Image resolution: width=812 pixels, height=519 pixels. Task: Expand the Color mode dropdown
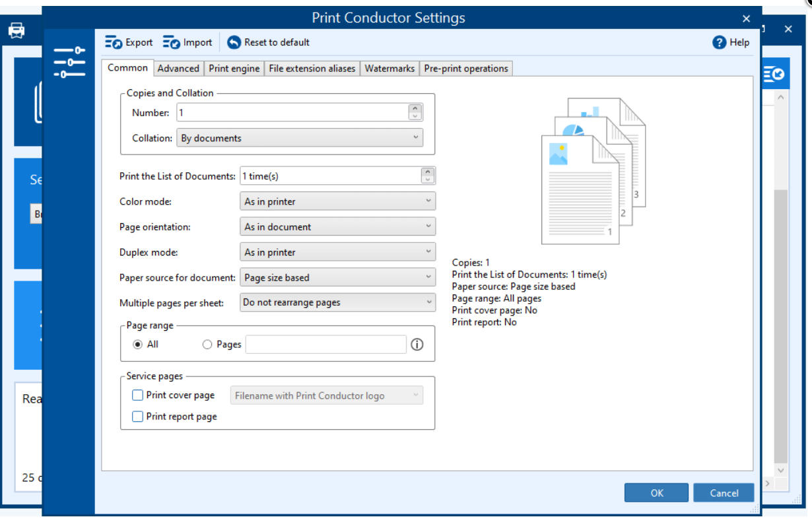[337, 201]
